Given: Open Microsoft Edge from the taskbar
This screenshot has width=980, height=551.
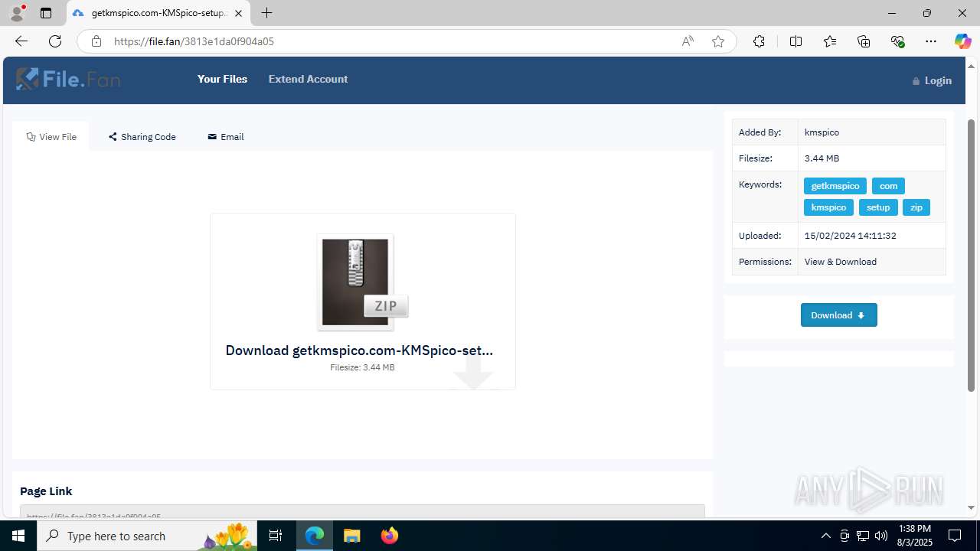Looking at the screenshot, I should point(315,536).
